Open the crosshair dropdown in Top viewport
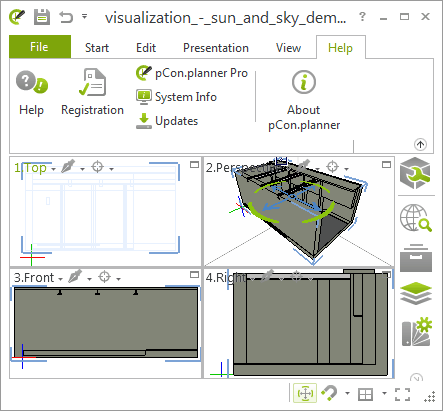The image size is (443, 411). pos(111,169)
